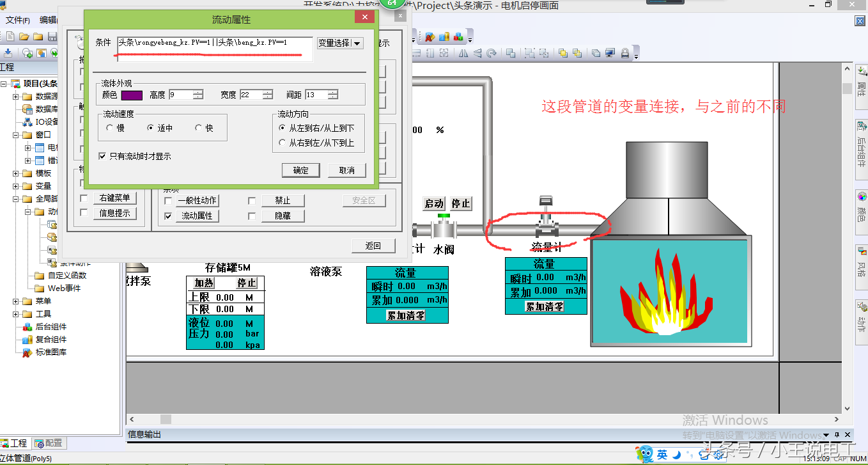Switch to the 工程 tab at the bottom
Viewport: 868px width, 465px height.
(14, 443)
